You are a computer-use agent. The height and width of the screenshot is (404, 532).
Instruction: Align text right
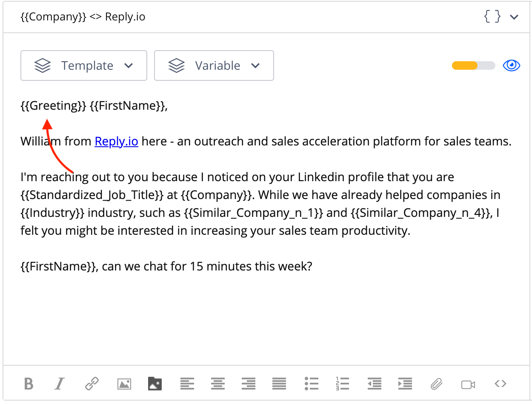click(249, 384)
